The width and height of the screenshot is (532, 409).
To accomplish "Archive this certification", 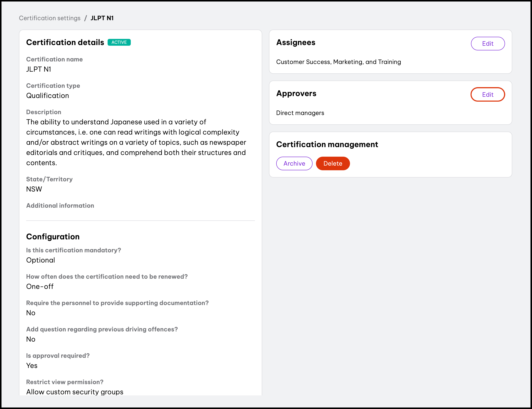I will coord(294,163).
